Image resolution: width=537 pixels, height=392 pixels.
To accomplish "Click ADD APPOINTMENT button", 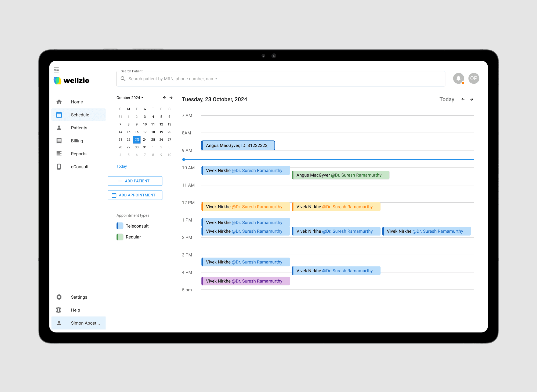I will [135, 195].
